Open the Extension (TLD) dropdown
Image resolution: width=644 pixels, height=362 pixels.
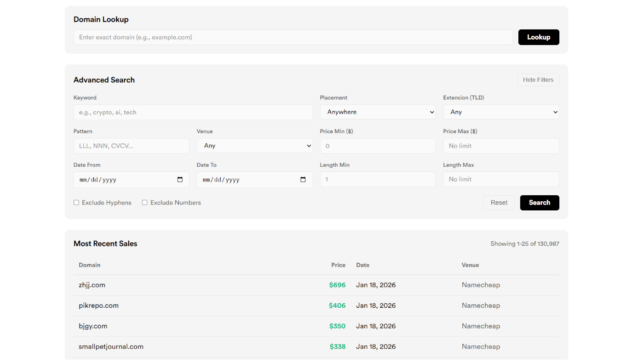pyautogui.click(x=500, y=112)
